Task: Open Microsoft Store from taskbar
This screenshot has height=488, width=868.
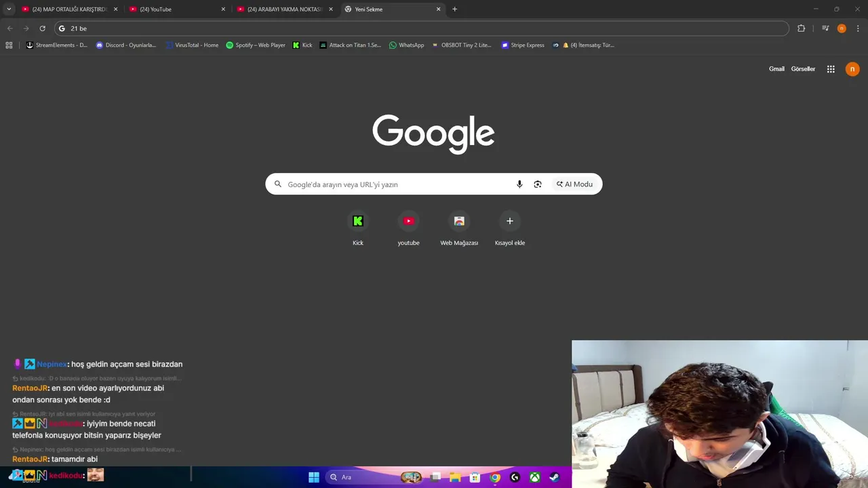Action: pos(475,477)
